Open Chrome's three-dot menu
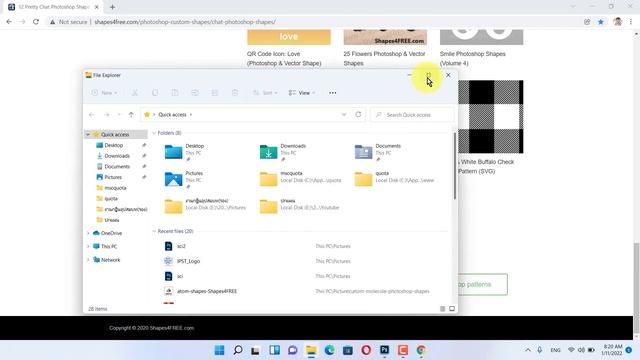The width and height of the screenshot is (640, 360). 631,22
